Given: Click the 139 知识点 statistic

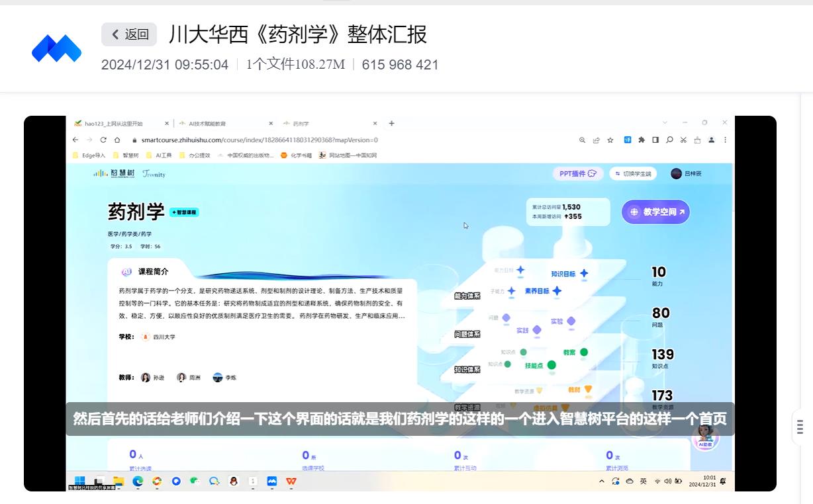Looking at the screenshot, I should click(x=663, y=358).
